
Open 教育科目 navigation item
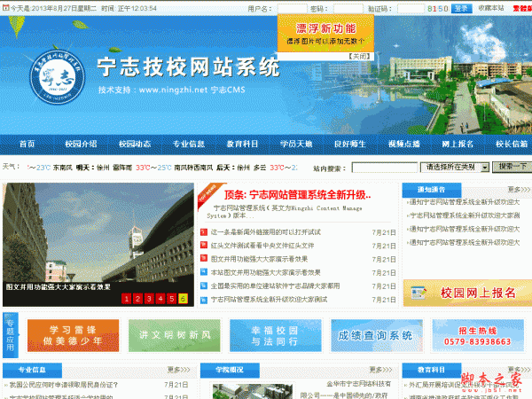pyautogui.click(x=242, y=144)
